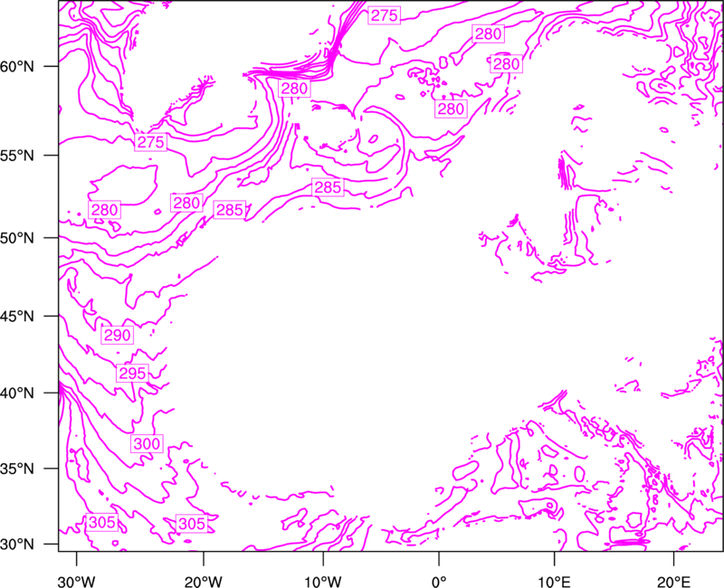
Task: Click the 45°N latitude axis label
Action: click(x=17, y=316)
